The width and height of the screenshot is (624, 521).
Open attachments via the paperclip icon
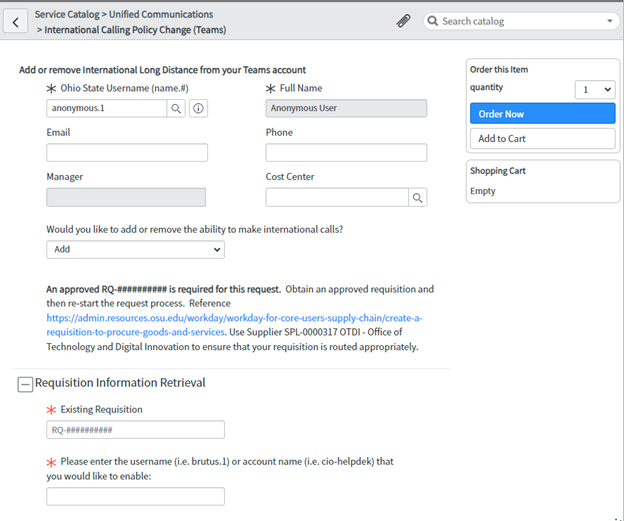tap(403, 21)
